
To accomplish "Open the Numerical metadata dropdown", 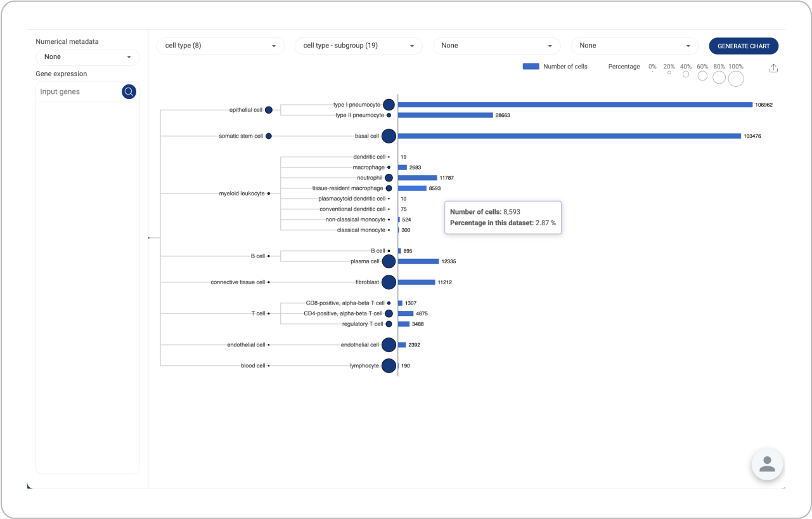I will tap(87, 57).
